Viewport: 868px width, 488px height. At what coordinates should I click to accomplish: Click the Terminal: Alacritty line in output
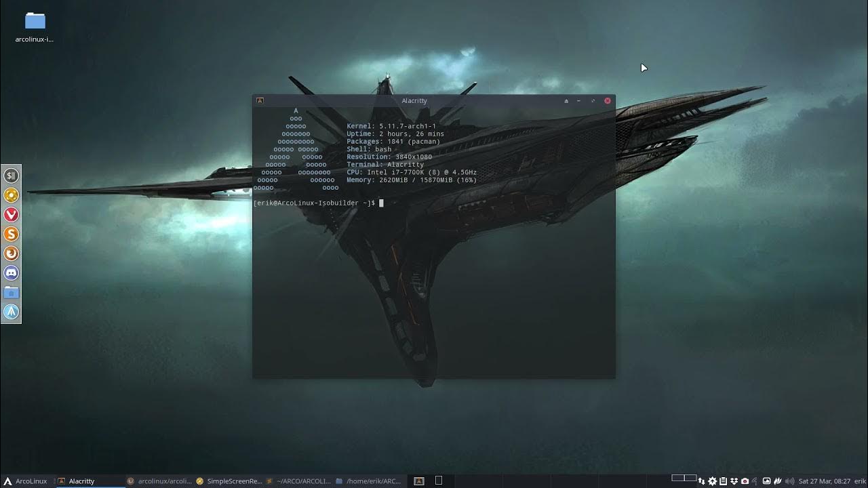pyautogui.click(x=385, y=165)
